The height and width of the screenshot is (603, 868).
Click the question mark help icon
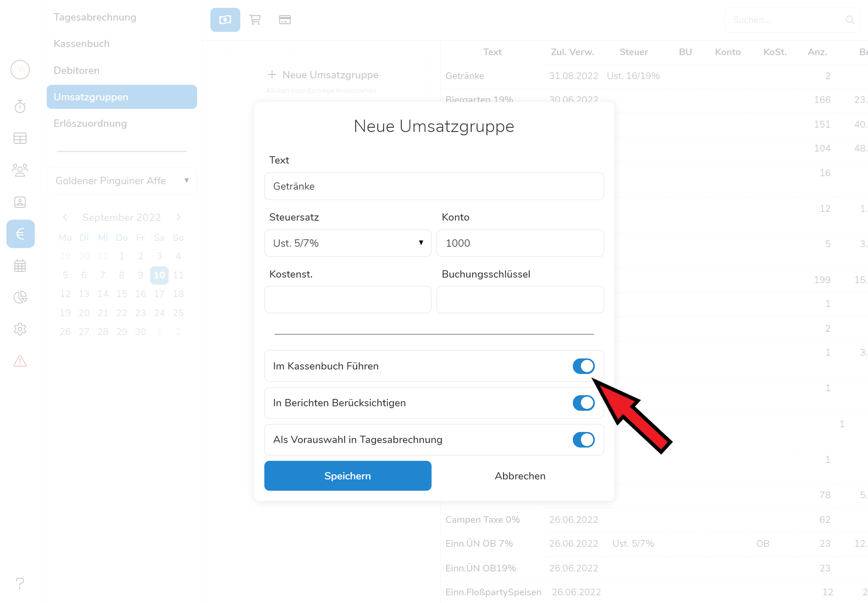coord(20,583)
